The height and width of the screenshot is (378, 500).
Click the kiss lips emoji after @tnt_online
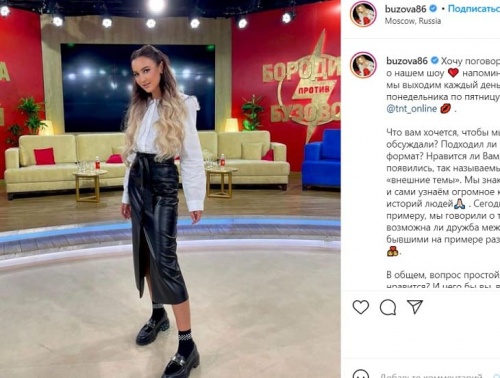(x=446, y=109)
